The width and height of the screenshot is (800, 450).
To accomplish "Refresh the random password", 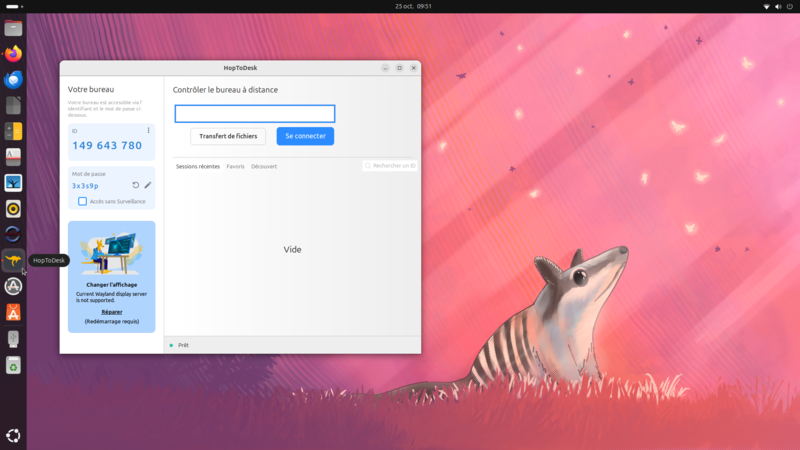I will coord(136,185).
